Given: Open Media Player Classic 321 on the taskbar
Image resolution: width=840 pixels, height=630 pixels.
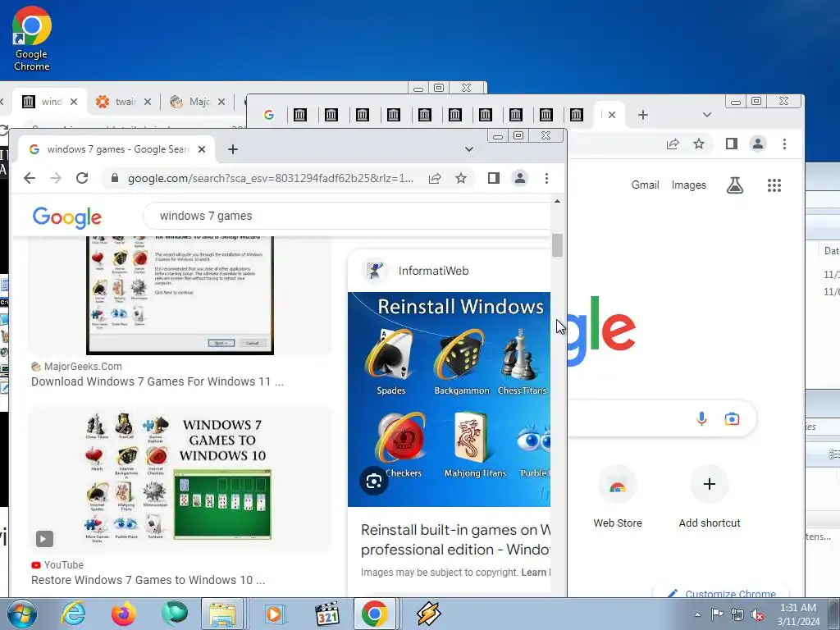Looking at the screenshot, I should [326, 614].
